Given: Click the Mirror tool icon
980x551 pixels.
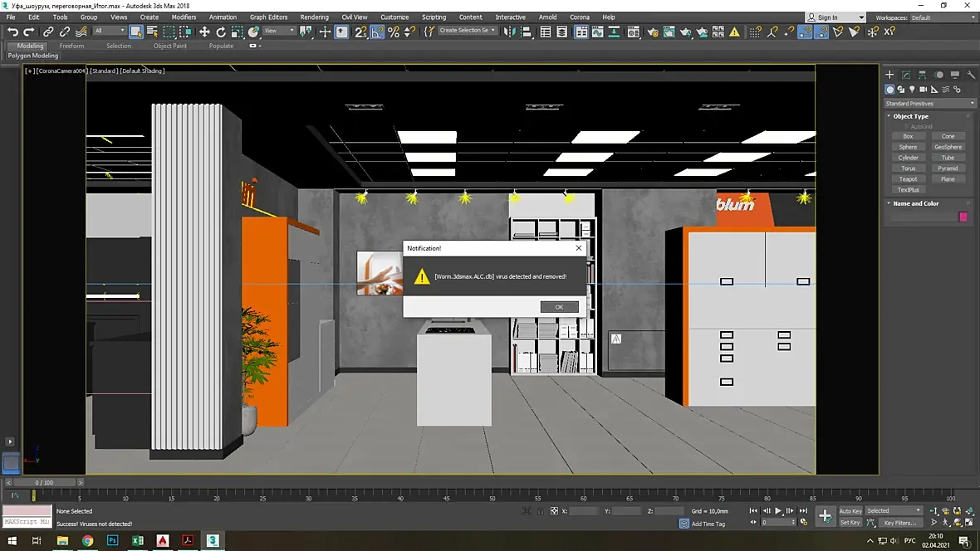Looking at the screenshot, I should [x=509, y=32].
